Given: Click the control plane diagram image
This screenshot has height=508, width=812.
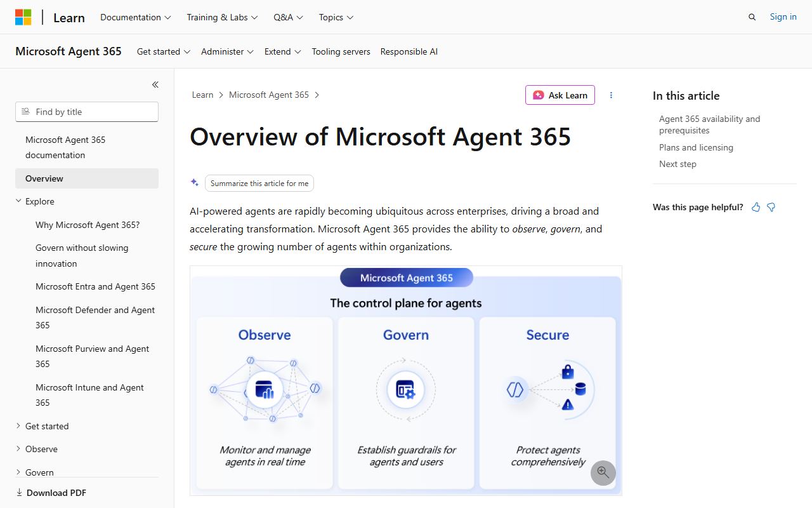Looking at the screenshot, I should tap(406, 380).
